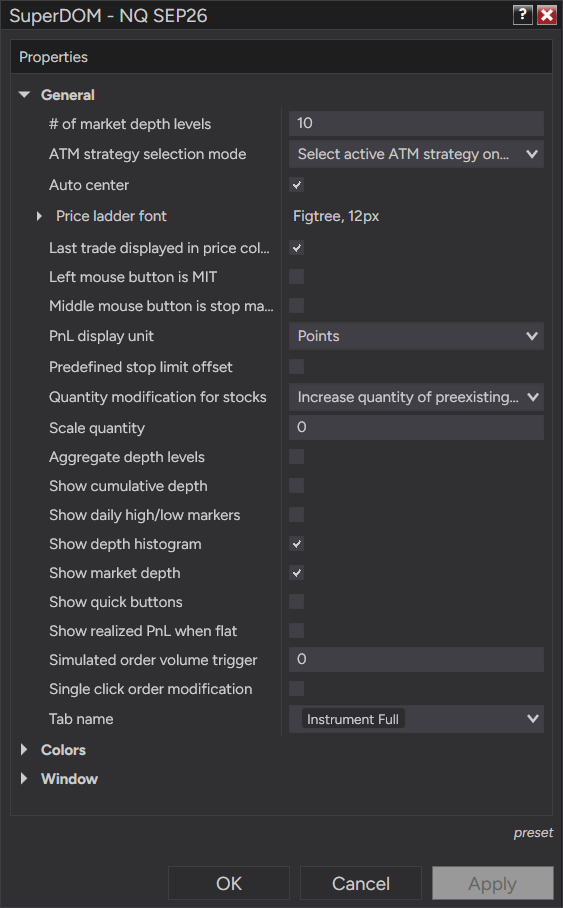Disable Last trade displayed in price column
The image size is (563, 908).
(x=297, y=248)
